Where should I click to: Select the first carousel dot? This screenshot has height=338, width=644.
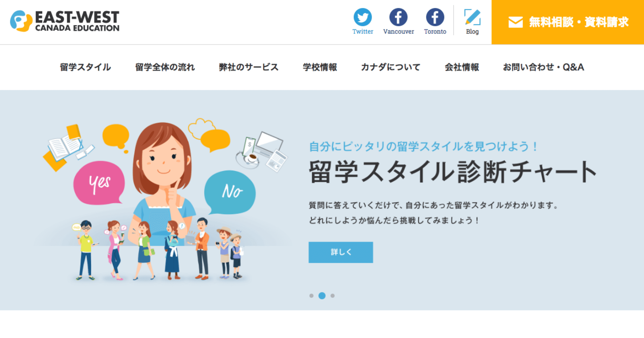tap(311, 296)
